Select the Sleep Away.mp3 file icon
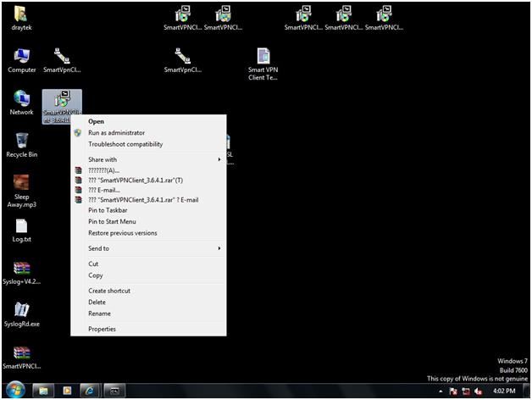This screenshot has height=400, width=532. click(x=21, y=191)
